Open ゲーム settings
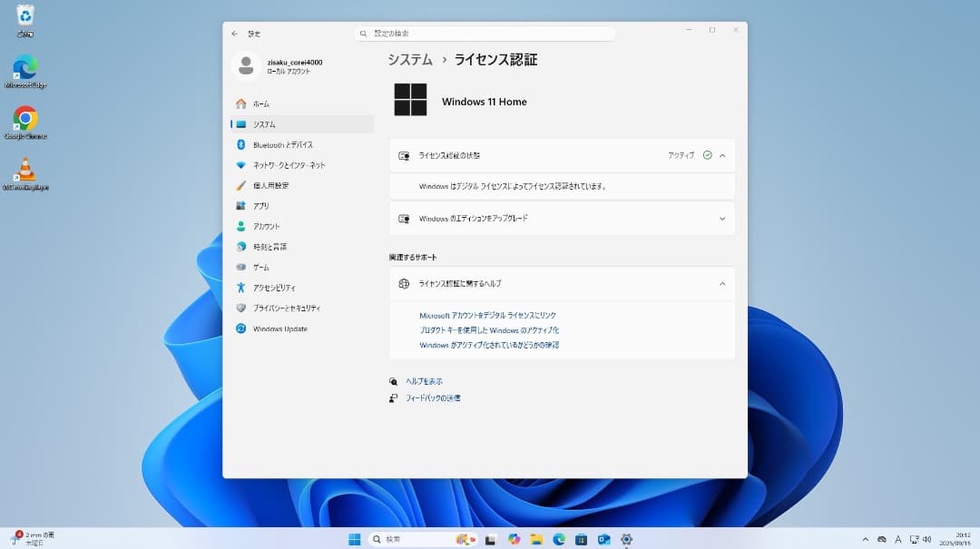This screenshot has width=980, height=549. [x=302, y=267]
